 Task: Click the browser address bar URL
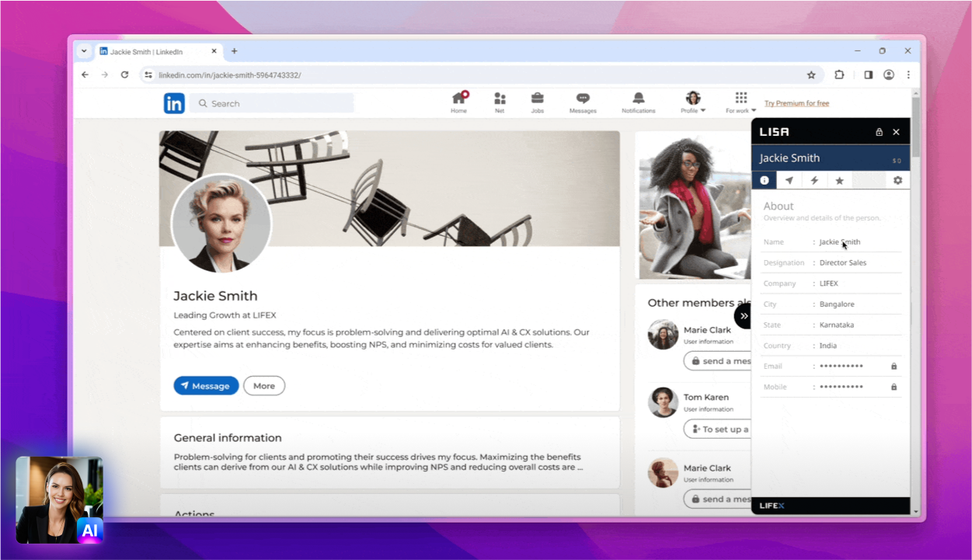230,75
